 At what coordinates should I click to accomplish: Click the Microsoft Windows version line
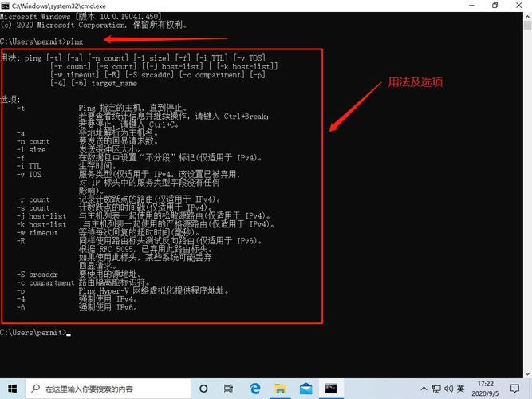[81, 16]
